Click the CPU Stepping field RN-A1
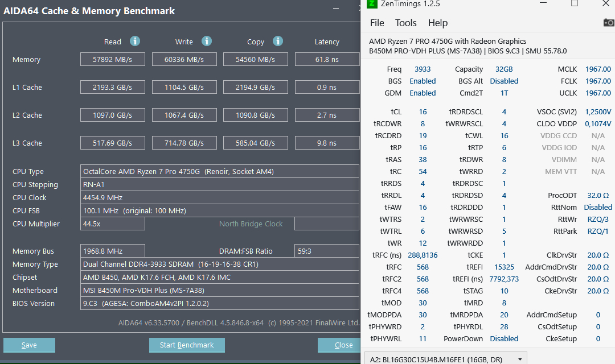This screenshot has height=364, width=615. tap(220, 184)
